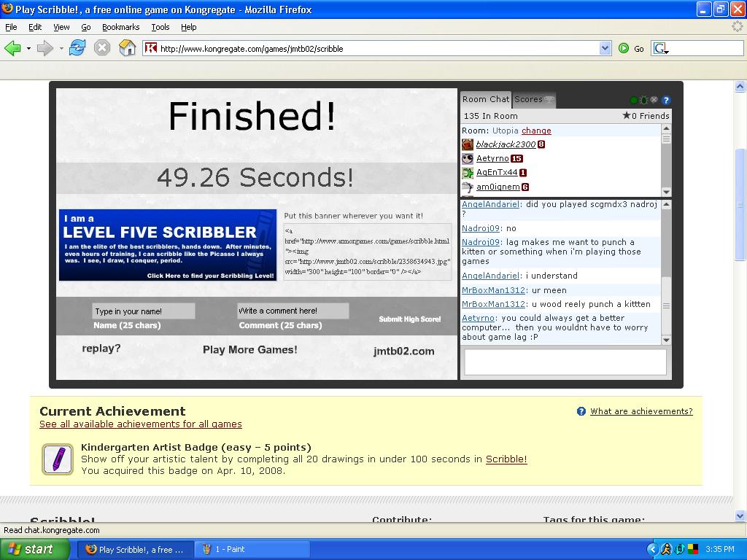The width and height of the screenshot is (747, 560).
Task: Click Nadroj09 in the 'no' message
Action: (480, 228)
